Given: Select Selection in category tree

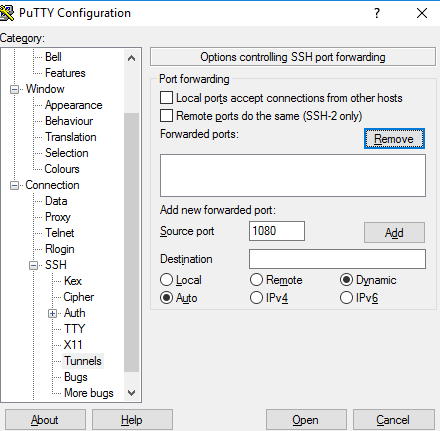Looking at the screenshot, I should pos(67,153).
